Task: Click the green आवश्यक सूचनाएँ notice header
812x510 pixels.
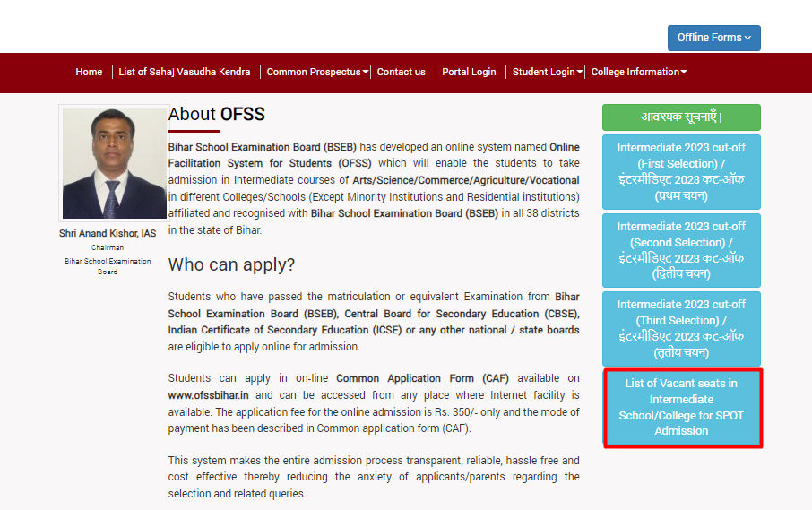Action: pos(681,117)
